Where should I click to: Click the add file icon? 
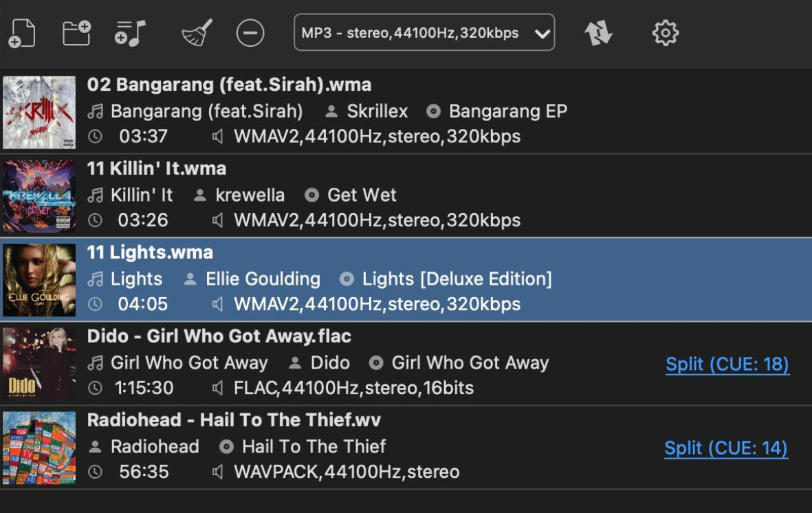point(22,34)
